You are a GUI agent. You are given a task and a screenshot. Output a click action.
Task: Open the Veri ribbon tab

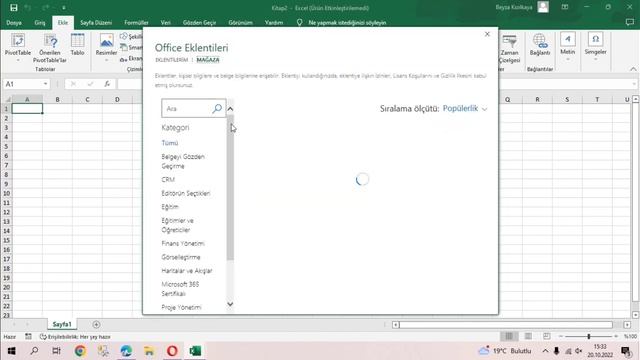pos(165,22)
